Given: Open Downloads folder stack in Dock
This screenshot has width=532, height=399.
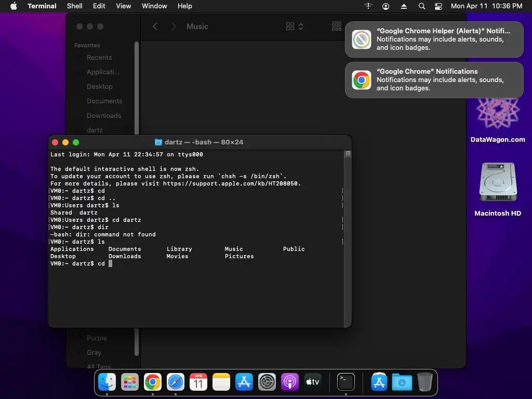Looking at the screenshot, I should [402, 382].
